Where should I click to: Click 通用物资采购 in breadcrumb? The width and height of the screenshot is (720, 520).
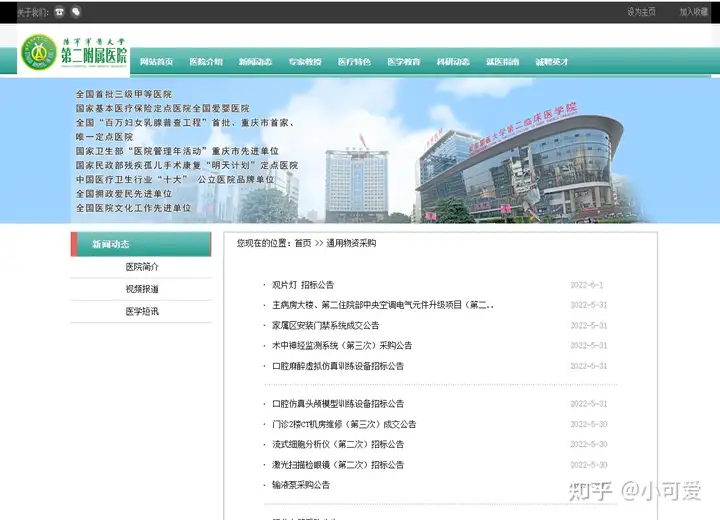(x=351, y=243)
